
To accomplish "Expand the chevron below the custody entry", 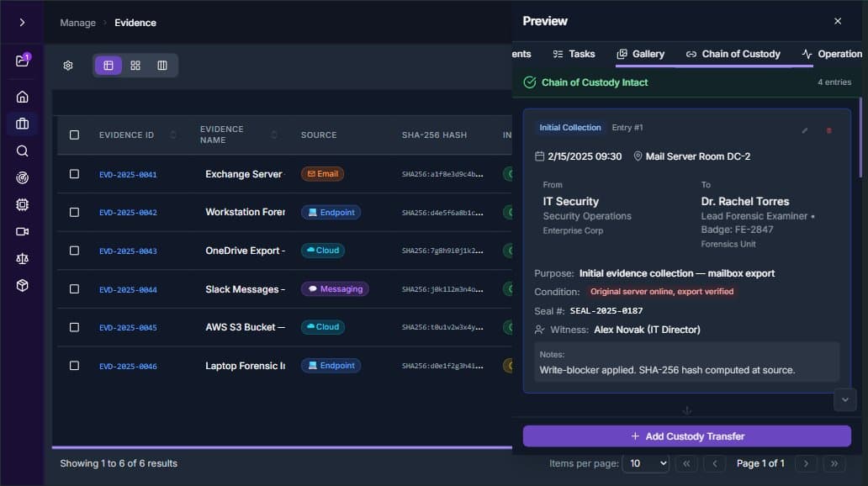I will [844, 399].
